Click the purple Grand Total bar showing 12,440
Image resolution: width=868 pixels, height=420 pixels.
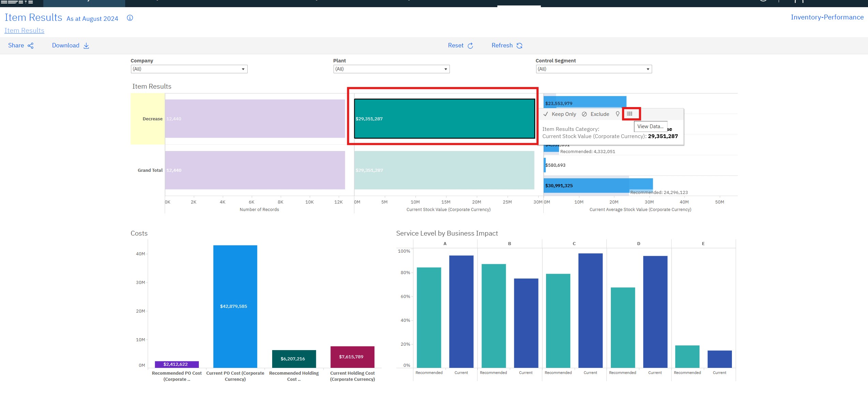255,170
